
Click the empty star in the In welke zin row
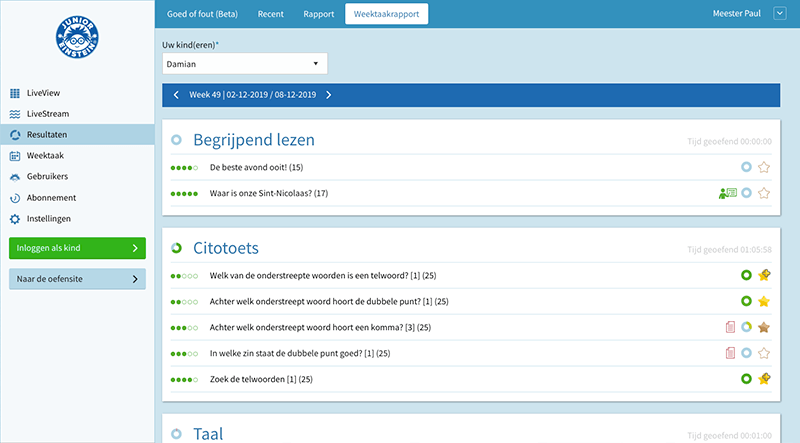[x=764, y=353]
